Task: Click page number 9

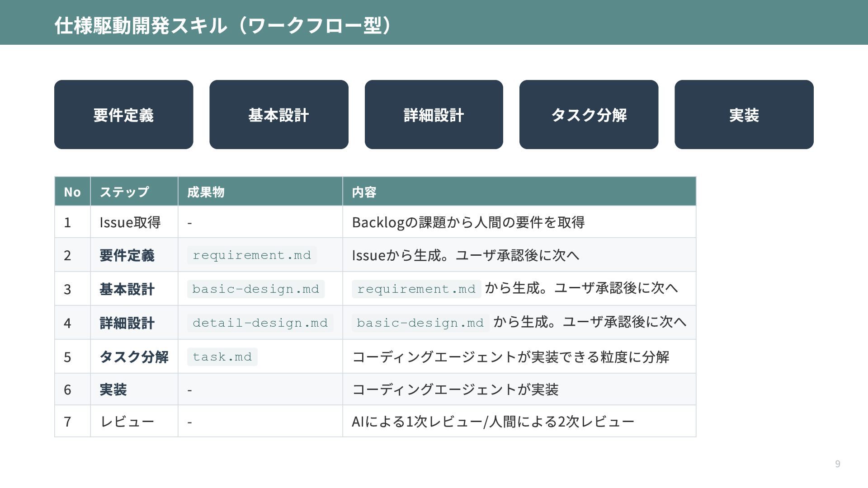Action: pyautogui.click(x=837, y=464)
